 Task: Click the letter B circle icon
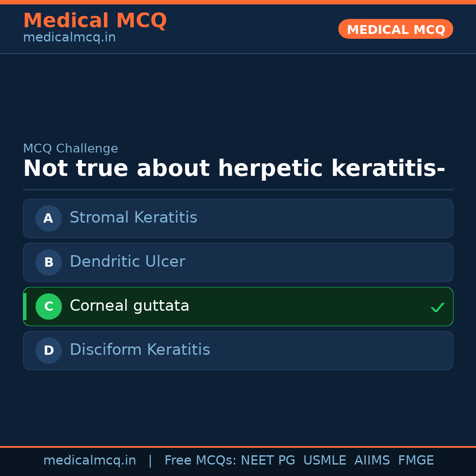(48, 262)
